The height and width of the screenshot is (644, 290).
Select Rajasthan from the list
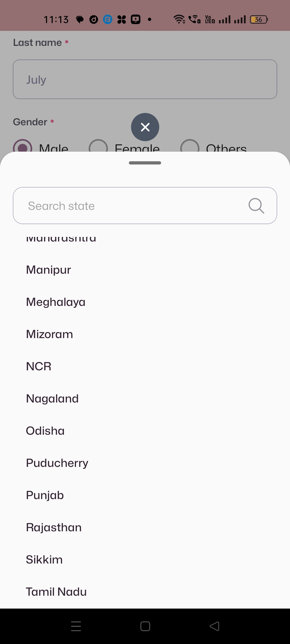[x=54, y=528]
